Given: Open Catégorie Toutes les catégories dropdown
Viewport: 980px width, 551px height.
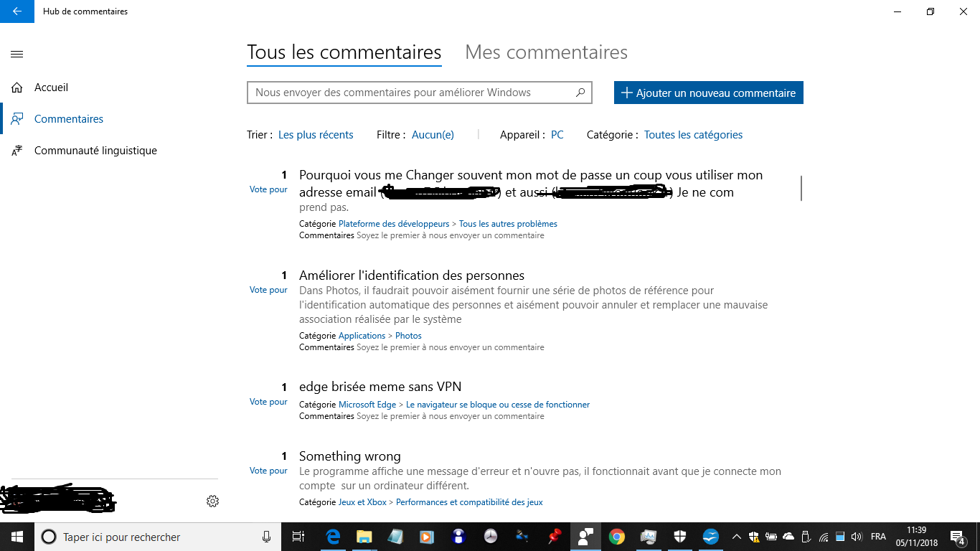Looking at the screenshot, I should (x=693, y=135).
